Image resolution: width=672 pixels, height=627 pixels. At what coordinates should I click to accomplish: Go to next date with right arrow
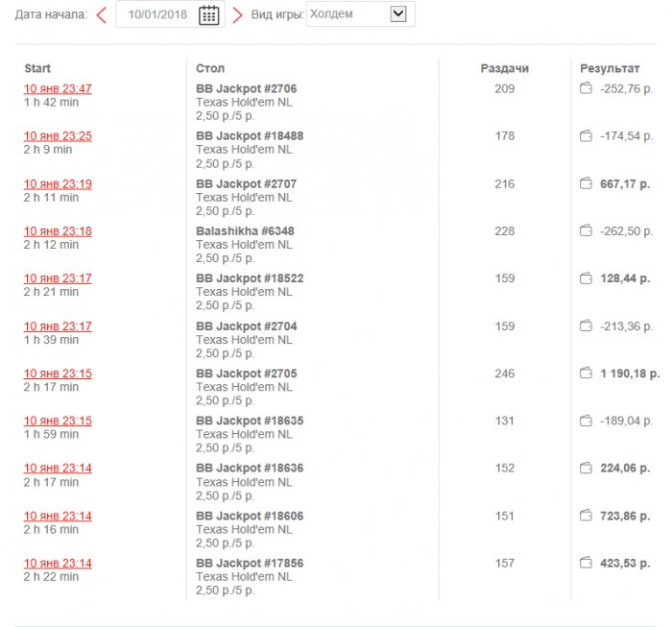[237, 14]
